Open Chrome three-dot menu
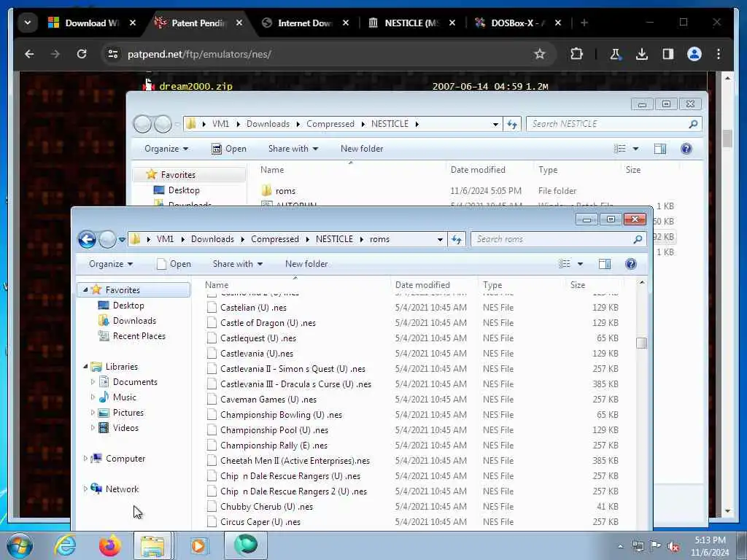This screenshot has width=747, height=560. coord(719,54)
